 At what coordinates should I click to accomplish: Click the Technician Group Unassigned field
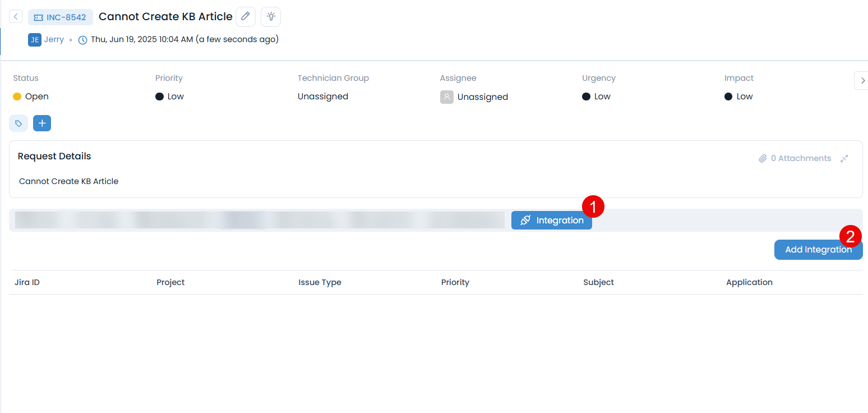click(x=323, y=97)
